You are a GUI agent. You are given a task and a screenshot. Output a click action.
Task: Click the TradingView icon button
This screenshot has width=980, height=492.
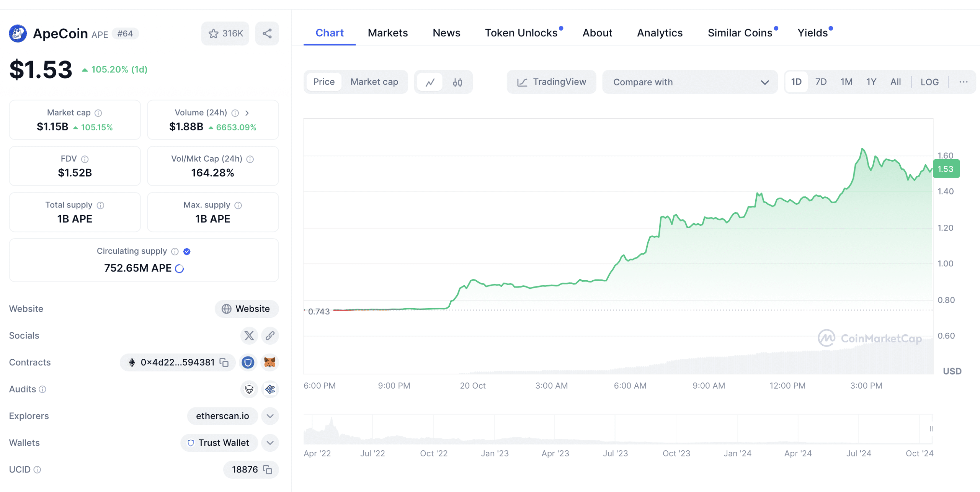[x=551, y=82]
